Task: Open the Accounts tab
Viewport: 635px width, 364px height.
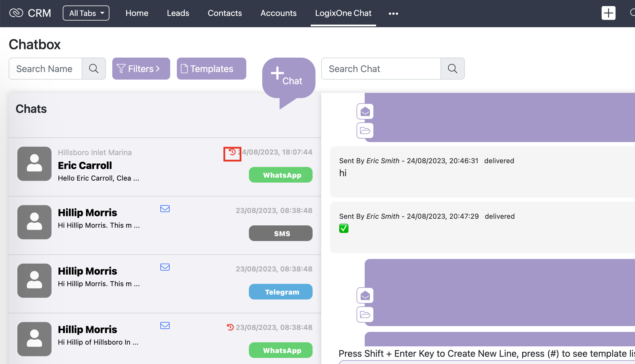Action: pos(278,13)
